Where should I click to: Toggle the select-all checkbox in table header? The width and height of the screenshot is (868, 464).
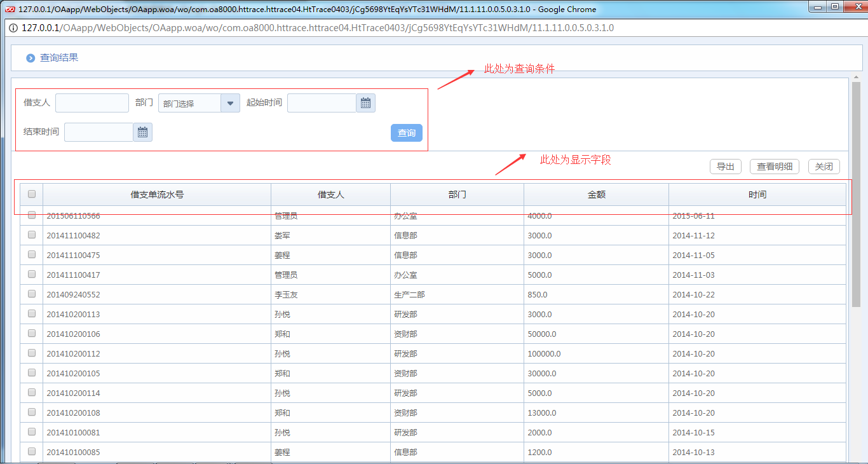pos(32,194)
